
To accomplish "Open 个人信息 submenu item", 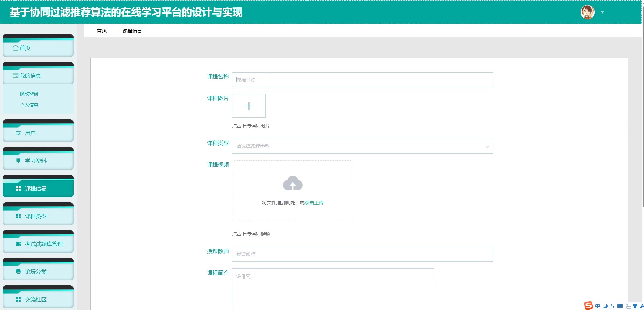I will click(x=29, y=105).
